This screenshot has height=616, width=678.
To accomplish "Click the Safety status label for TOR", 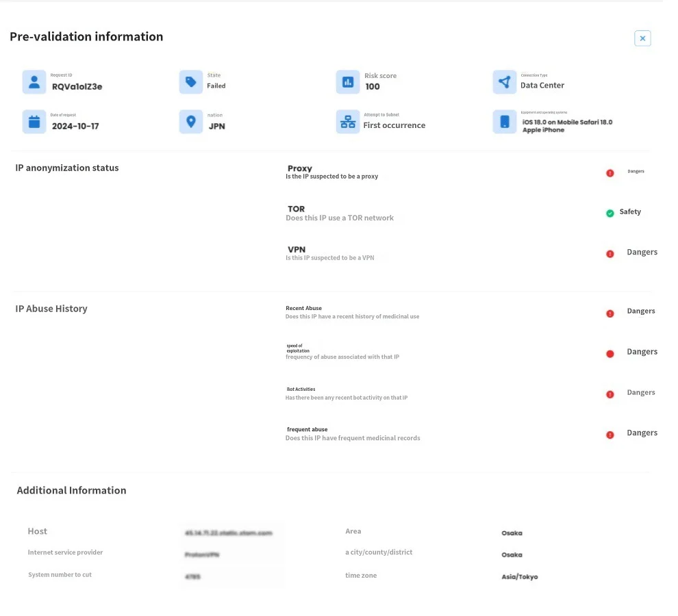I will tap(630, 211).
